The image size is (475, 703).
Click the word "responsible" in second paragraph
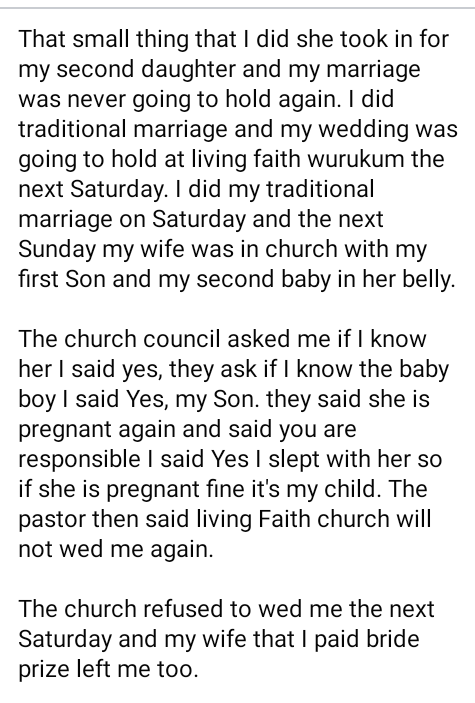[79, 459]
